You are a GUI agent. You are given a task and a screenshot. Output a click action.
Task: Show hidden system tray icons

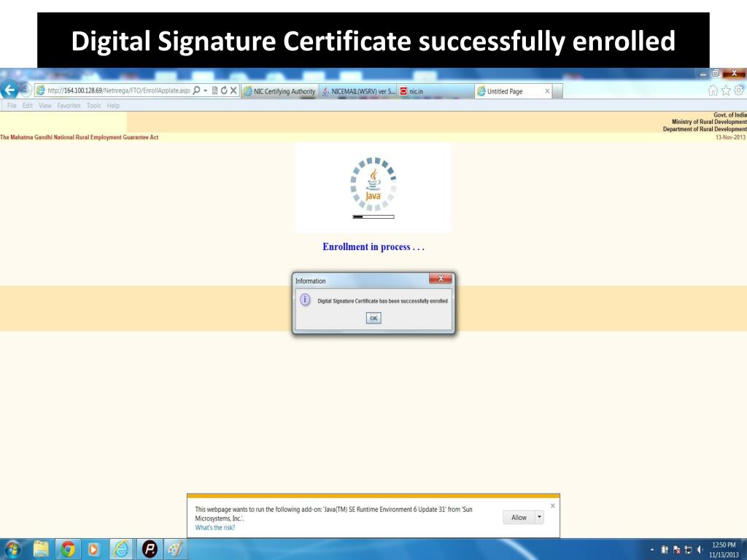[652, 550]
